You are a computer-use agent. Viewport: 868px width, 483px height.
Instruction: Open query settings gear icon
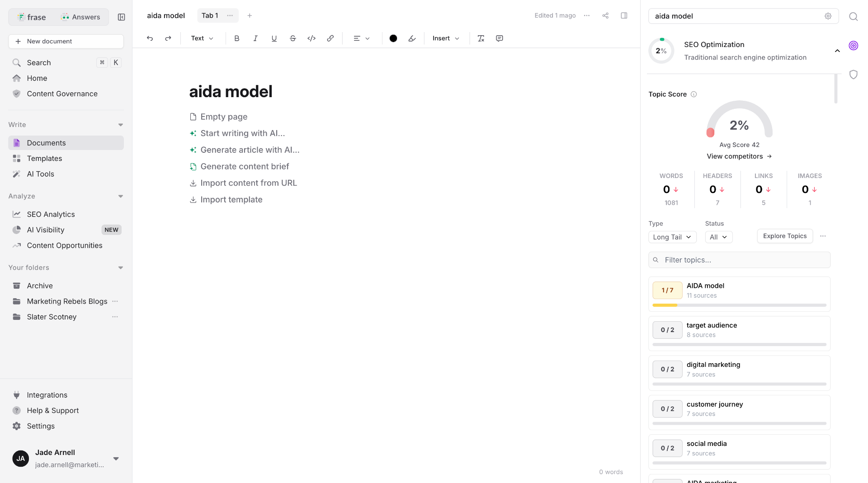[x=828, y=16]
